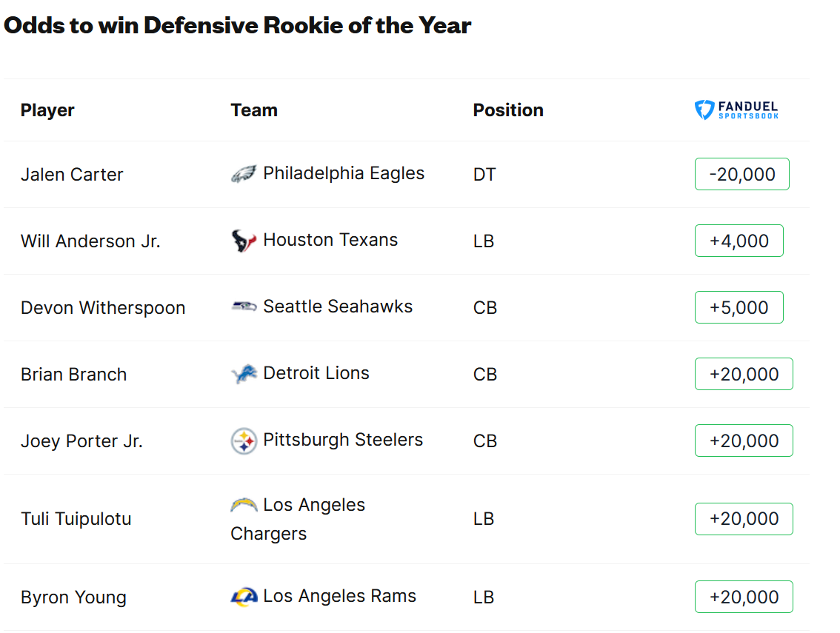Select Will Anderson Jr.'s +4,000 odds
Viewport: 840px width, 633px height.
[739, 241]
